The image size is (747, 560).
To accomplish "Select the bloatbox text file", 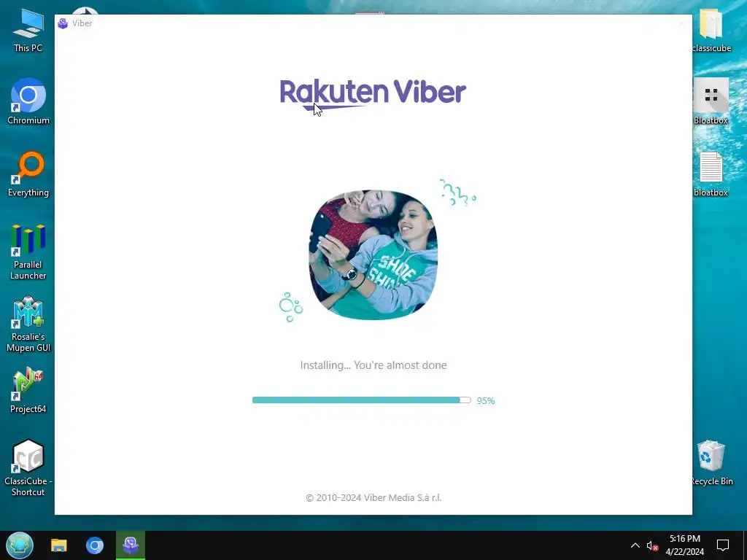I will tap(711, 174).
